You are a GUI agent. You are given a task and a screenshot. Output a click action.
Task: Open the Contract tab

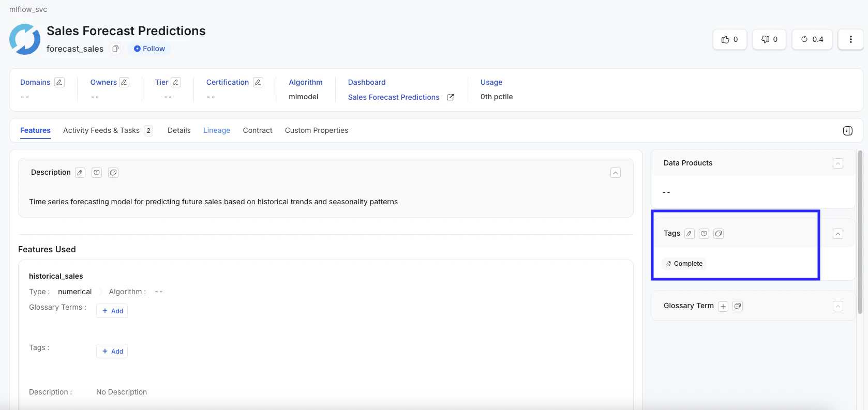(x=258, y=130)
